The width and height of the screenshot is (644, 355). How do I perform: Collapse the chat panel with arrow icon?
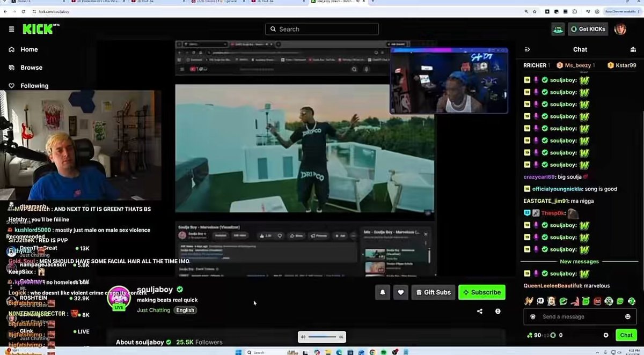coord(527,49)
